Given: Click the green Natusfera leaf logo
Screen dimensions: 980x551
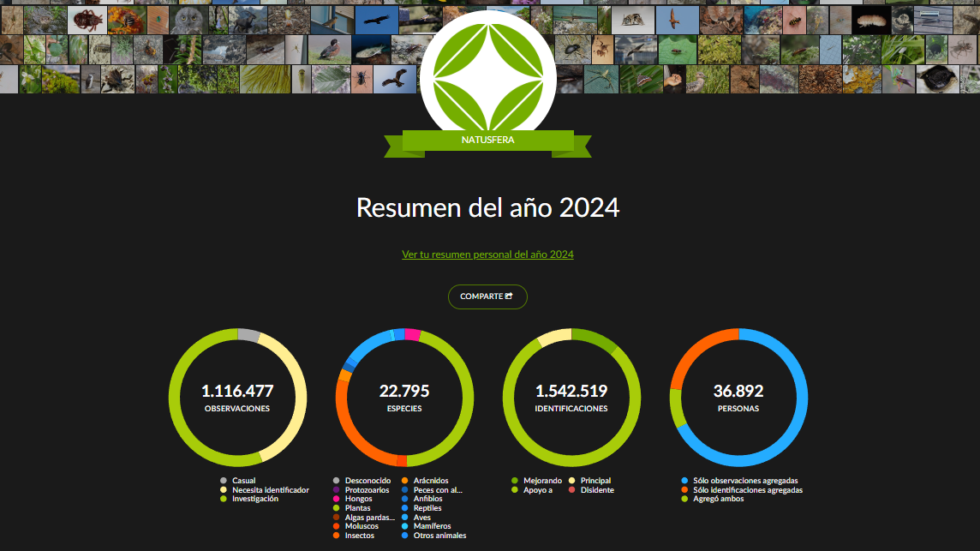Looking at the screenshot, I should (487, 75).
